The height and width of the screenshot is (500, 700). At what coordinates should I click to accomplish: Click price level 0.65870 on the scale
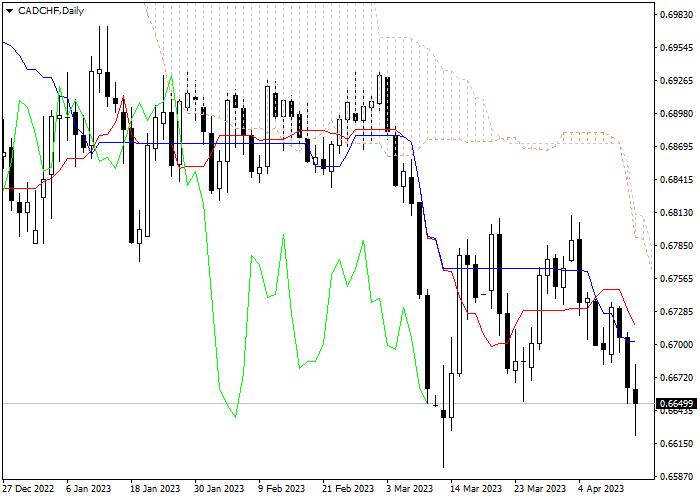(676, 477)
